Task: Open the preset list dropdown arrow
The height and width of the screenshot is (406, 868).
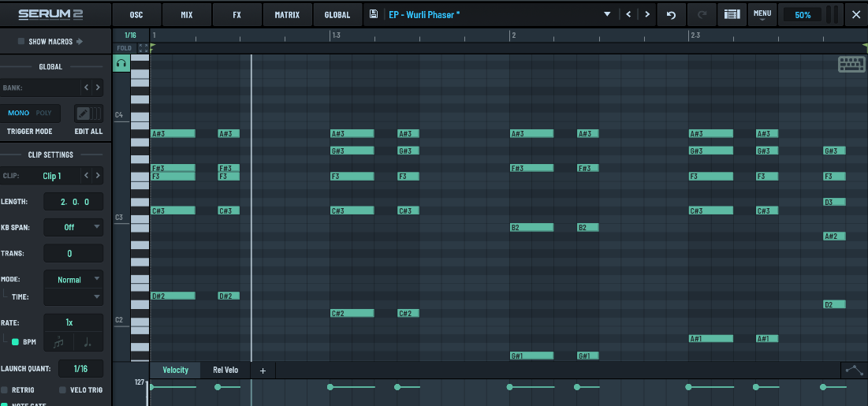Action: tap(607, 14)
